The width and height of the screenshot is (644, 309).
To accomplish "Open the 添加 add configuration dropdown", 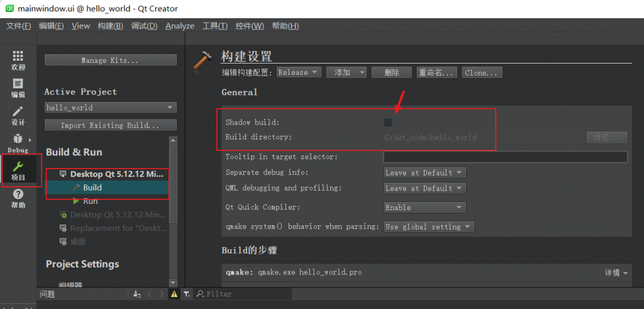I will click(347, 72).
